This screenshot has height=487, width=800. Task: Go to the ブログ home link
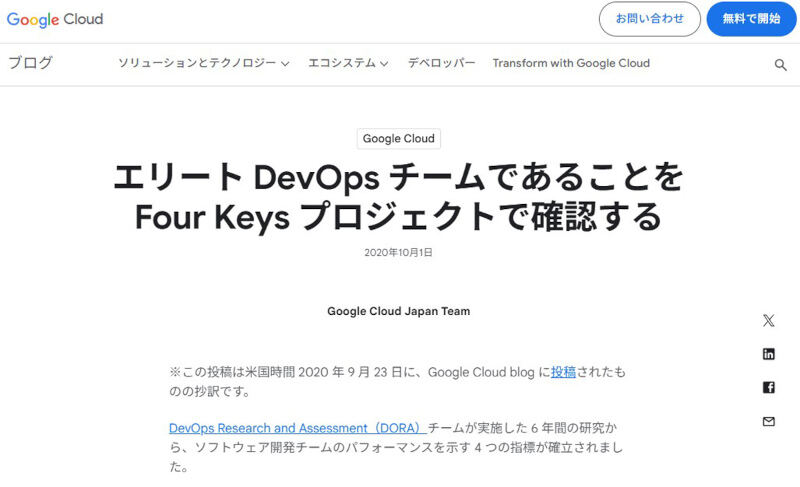(31, 63)
